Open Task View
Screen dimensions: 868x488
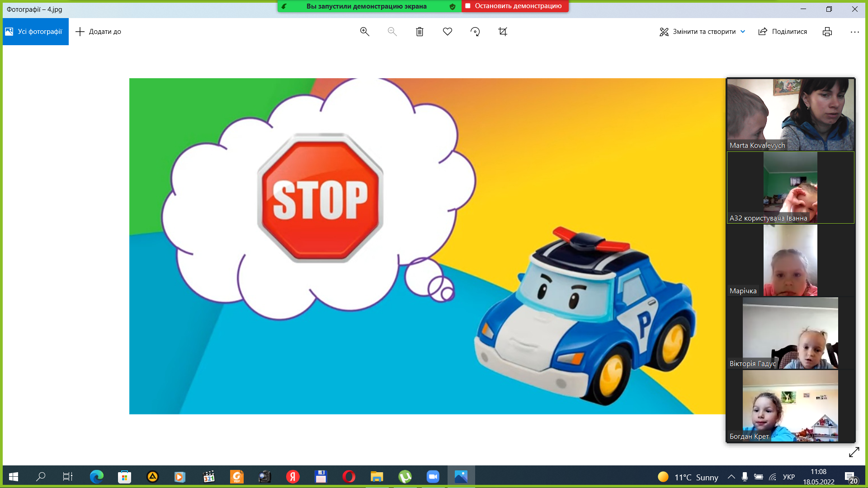68,477
